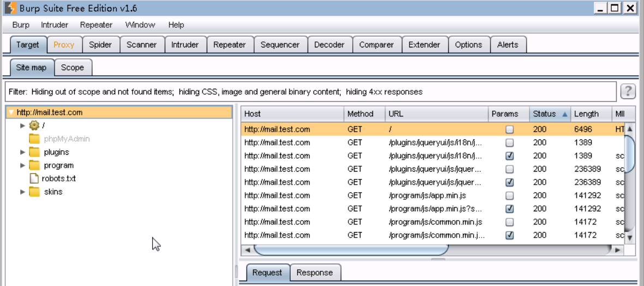Open the Burp menu
The width and height of the screenshot is (644, 286).
(x=21, y=25)
